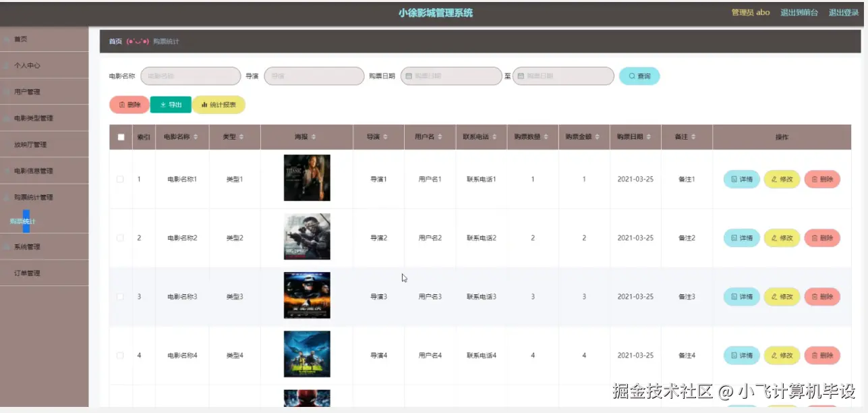Screen dimensions: 868x413
Task: Expand 放映厅管理 sidebar menu
Action: point(44,144)
